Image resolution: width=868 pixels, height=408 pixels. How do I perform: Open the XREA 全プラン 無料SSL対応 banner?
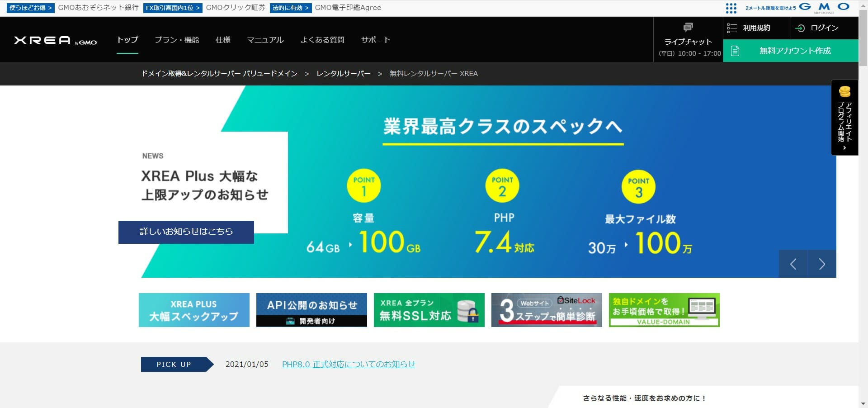point(429,310)
